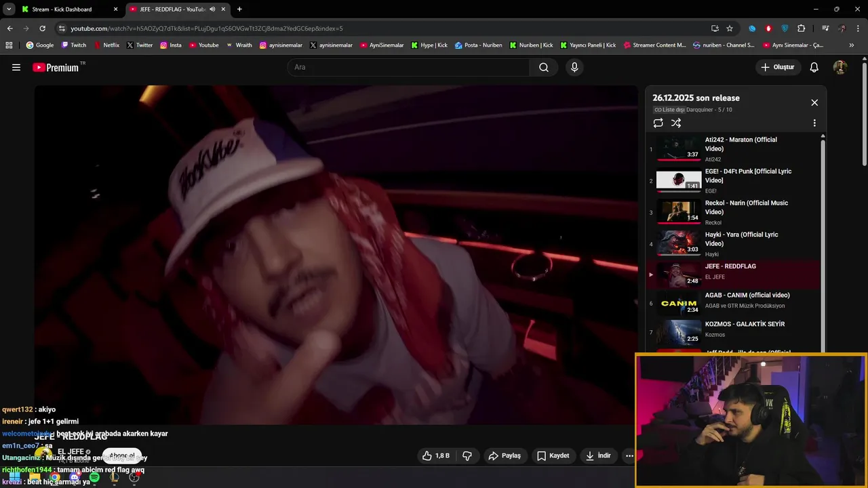Open the YouTube account avatar menu
868x488 pixels.
coord(840,67)
